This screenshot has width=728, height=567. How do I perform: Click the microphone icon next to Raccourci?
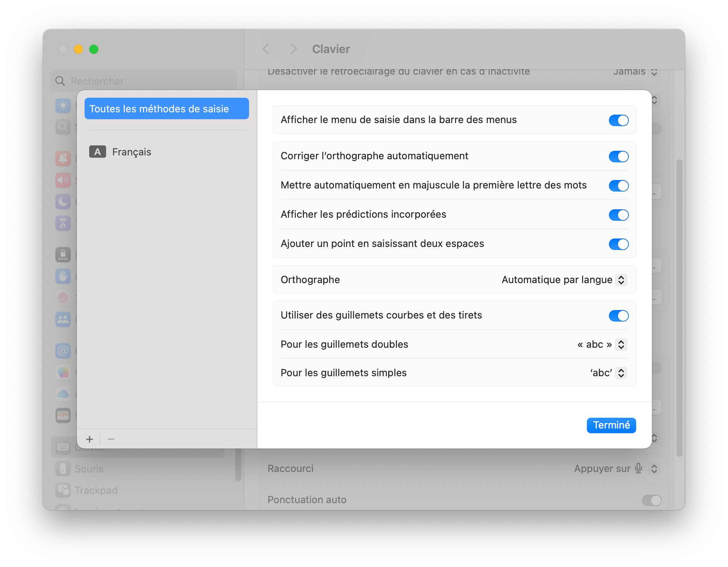[638, 469]
